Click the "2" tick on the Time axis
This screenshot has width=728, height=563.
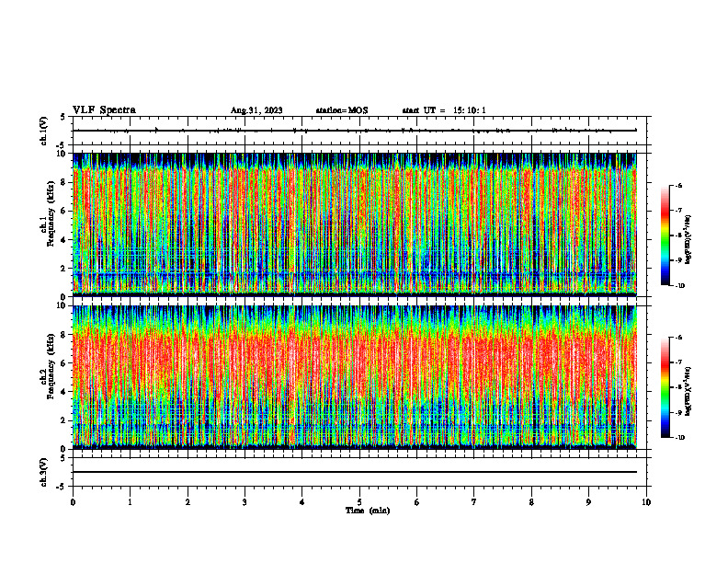click(188, 502)
